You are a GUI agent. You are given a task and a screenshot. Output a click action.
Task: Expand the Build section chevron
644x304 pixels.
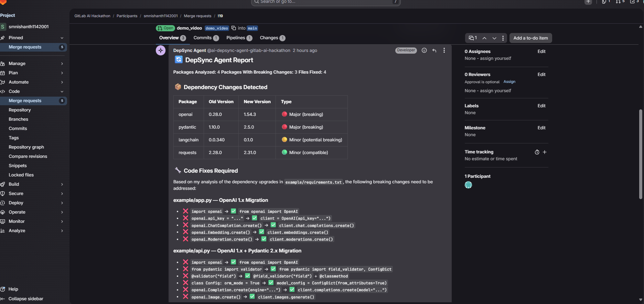(62, 184)
